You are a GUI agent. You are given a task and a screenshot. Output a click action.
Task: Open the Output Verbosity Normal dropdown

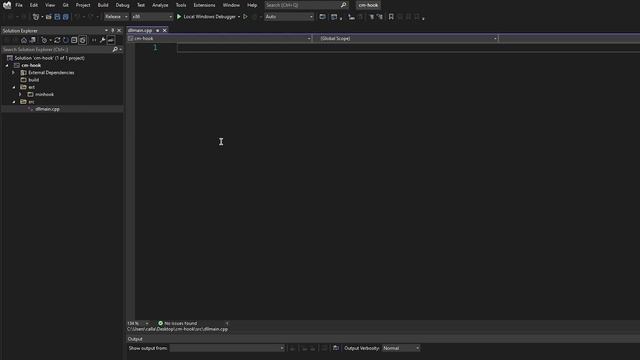(x=401, y=348)
